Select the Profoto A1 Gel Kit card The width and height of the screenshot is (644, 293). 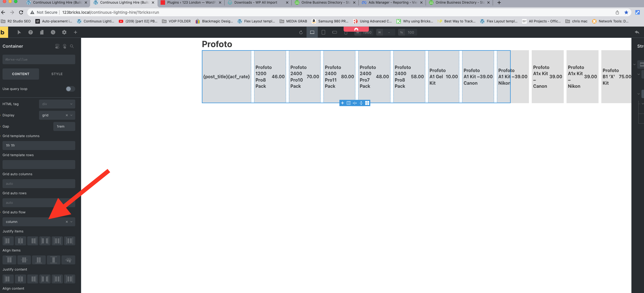(x=444, y=77)
